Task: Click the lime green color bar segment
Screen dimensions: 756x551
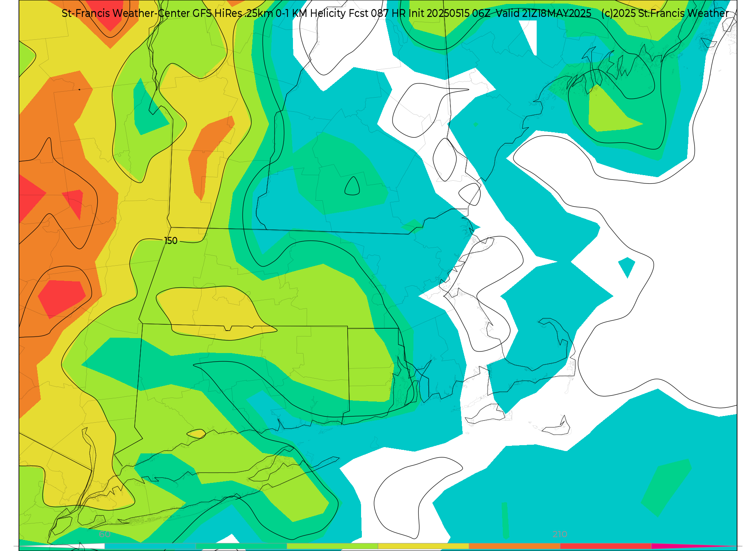Action: click(332, 546)
